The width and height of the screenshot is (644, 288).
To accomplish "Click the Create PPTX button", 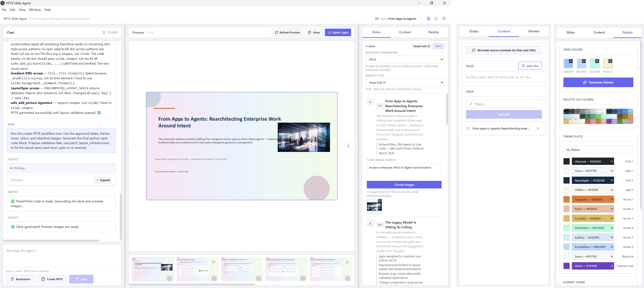I will 52,279.
